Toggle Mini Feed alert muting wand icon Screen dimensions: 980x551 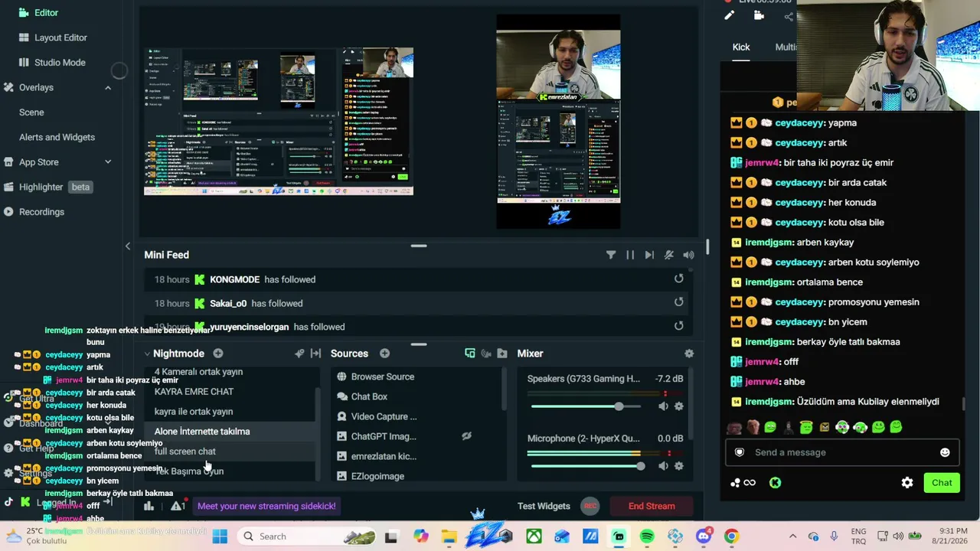(669, 255)
